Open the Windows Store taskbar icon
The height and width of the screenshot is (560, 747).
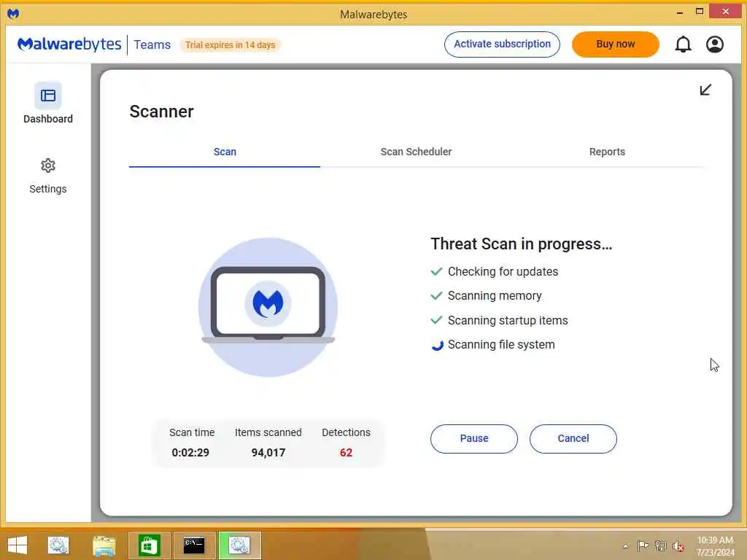(149, 545)
